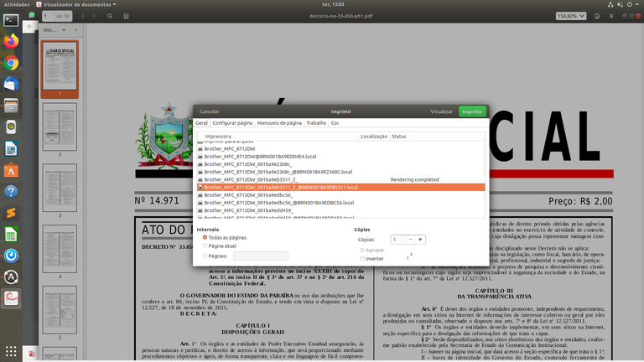Open the file manager dock icon
Screen dimensions: 644x362
pos(11,106)
